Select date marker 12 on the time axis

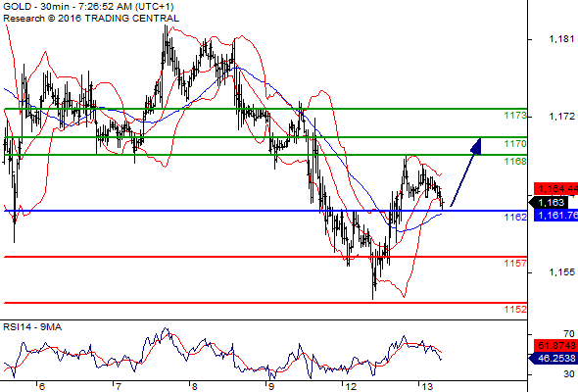pyautogui.click(x=351, y=386)
